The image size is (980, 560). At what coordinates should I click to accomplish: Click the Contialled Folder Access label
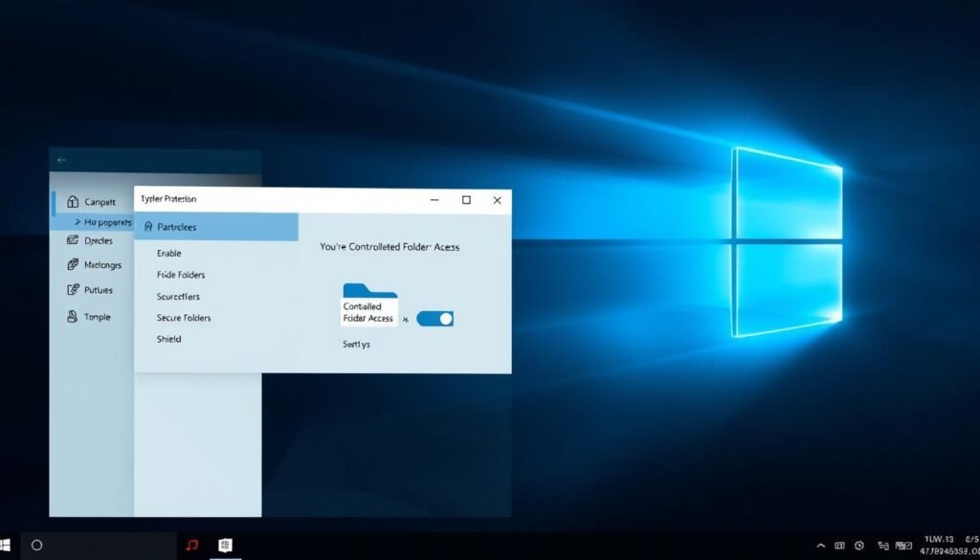click(x=368, y=312)
